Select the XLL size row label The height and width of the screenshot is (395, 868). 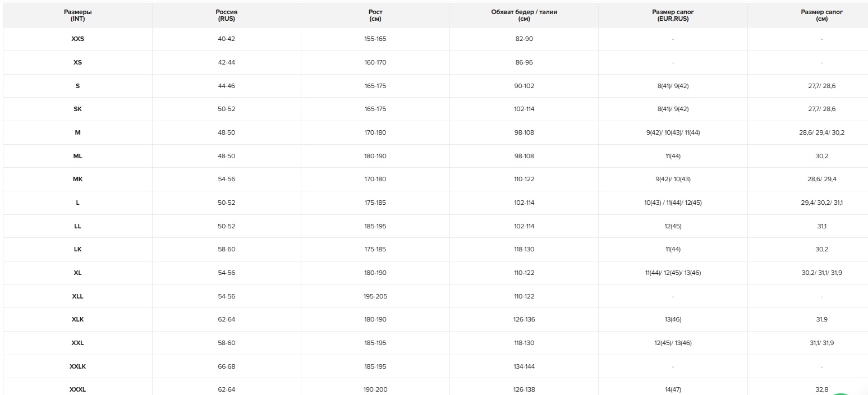pyautogui.click(x=77, y=296)
